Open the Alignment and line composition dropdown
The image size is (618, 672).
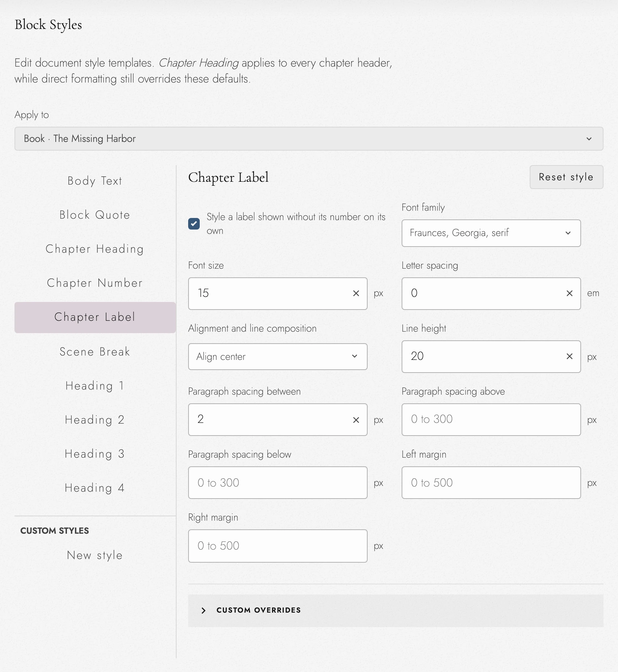(x=278, y=357)
